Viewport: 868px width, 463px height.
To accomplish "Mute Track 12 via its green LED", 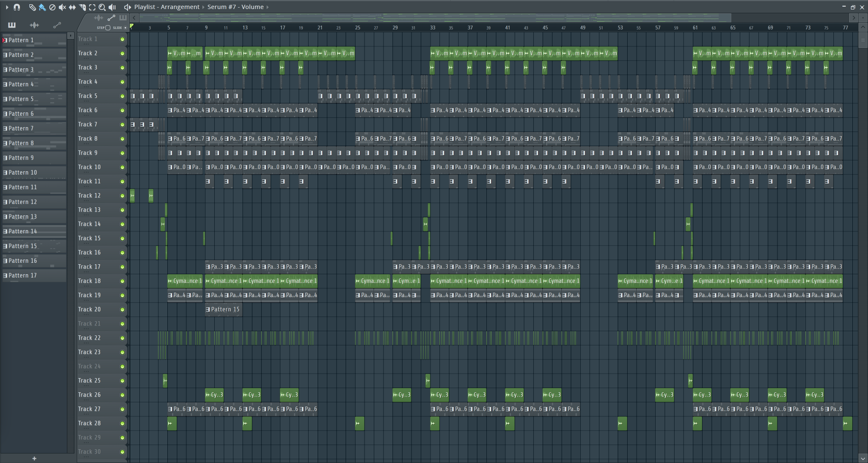I will pyautogui.click(x=122, y=196).
